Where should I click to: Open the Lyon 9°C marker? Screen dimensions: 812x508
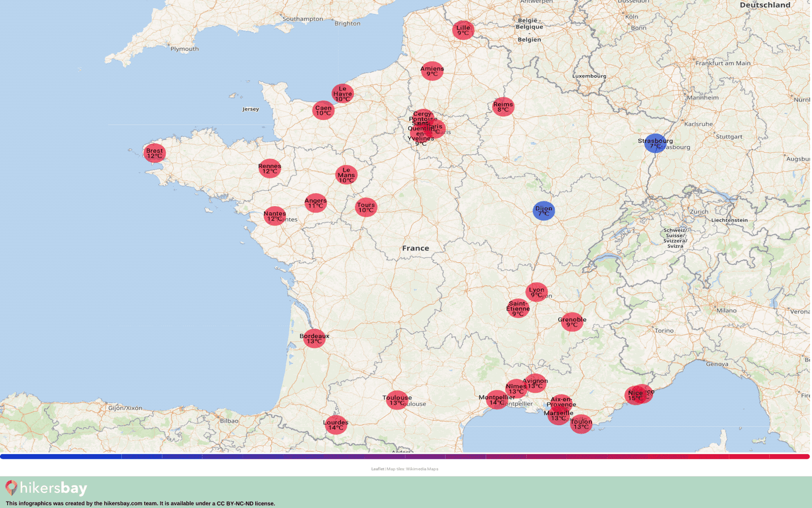536,292
